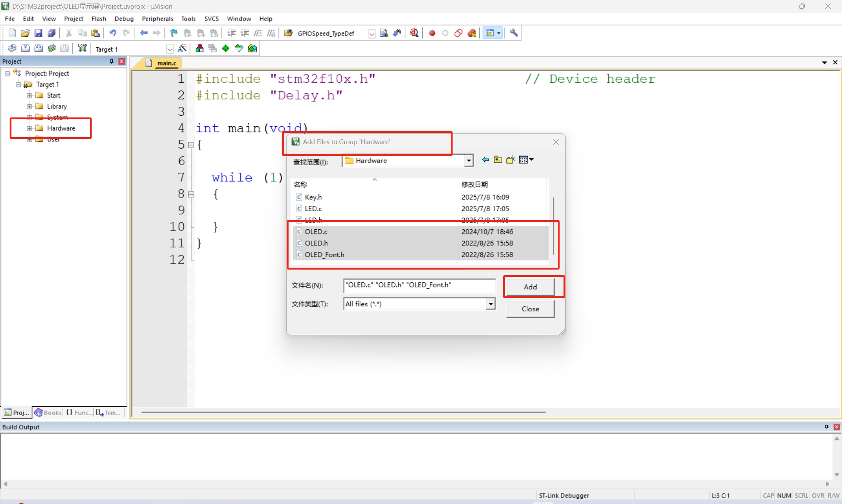Create new folder in file dialog
This screenshot has height=504, width=842.
click(x=510, y=160)
